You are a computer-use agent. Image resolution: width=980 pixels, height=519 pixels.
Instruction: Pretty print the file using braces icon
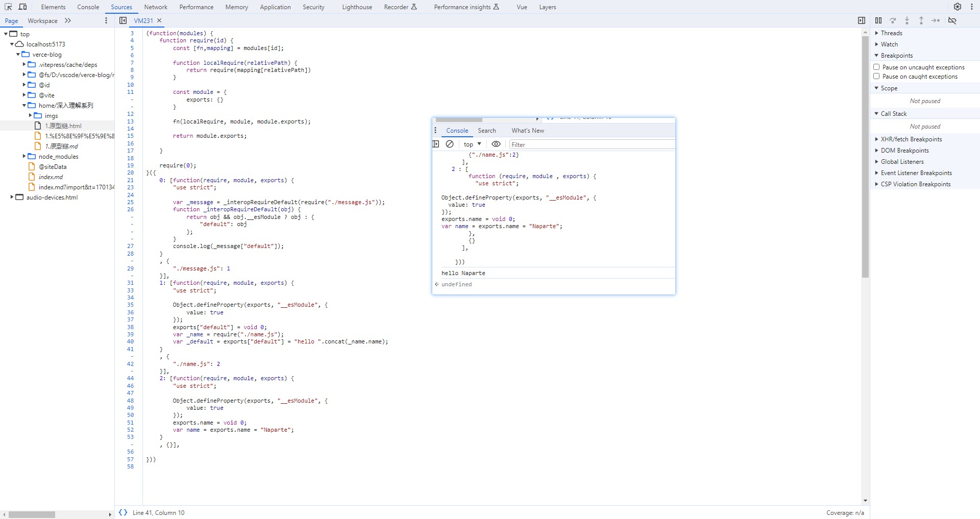tap(123, 512)
